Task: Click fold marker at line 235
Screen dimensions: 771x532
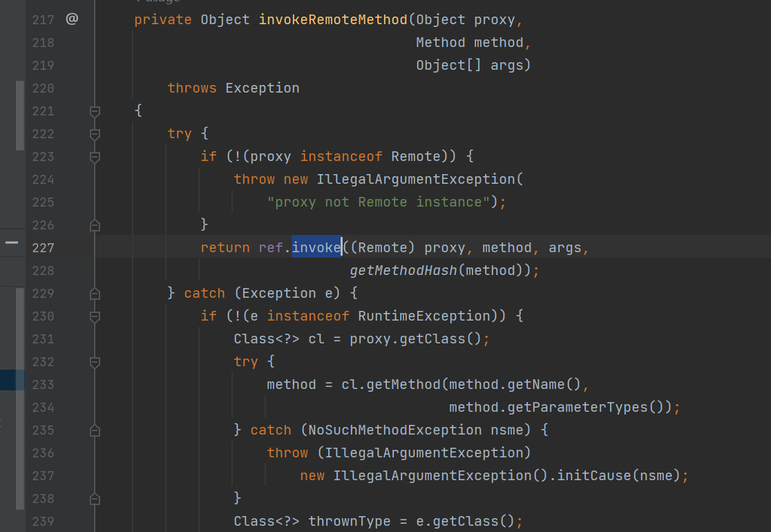Action: click(95, 430)
